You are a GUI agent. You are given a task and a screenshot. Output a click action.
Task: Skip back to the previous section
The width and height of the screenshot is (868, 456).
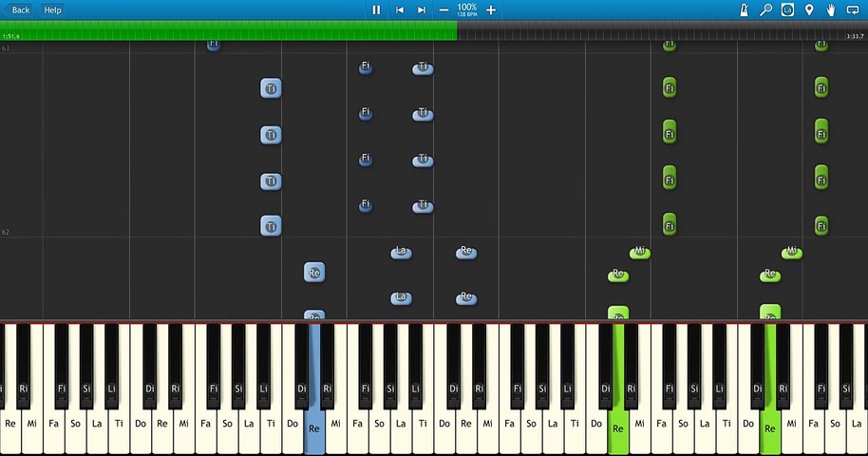pyautogui.click(x=399, y=9)
